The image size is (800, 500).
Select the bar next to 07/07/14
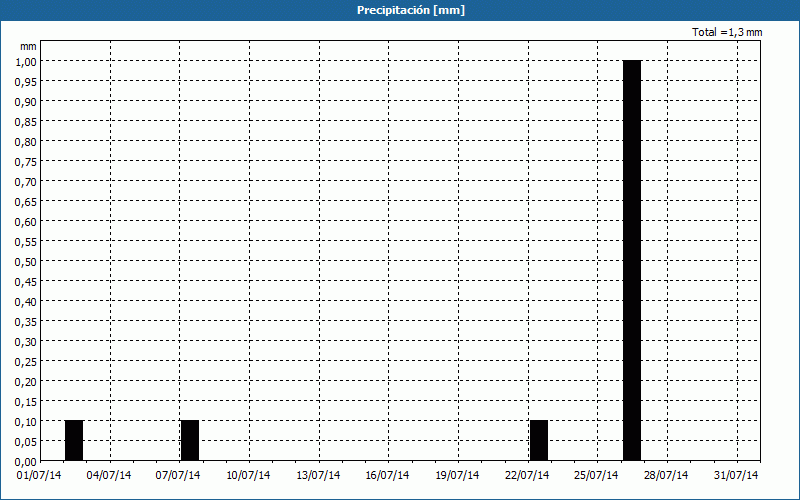(x=190, y=440)
